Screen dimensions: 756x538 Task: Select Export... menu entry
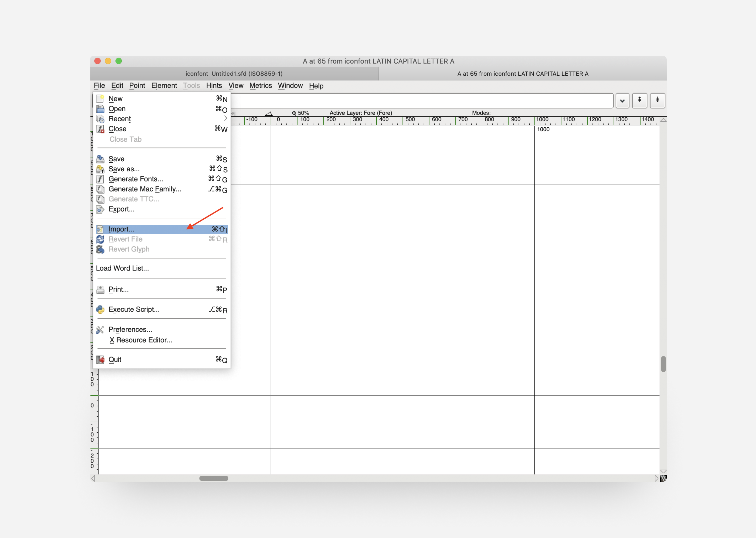161,209
